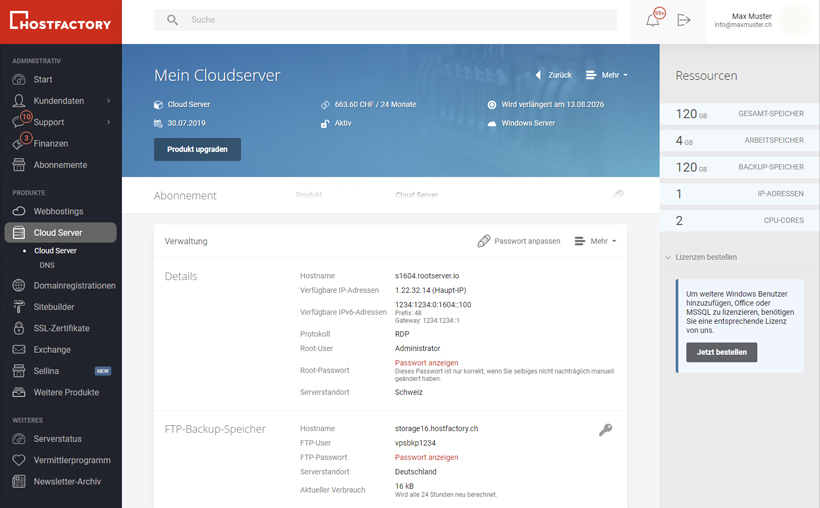Select Webhostings in the sidebar

tap(58, 211)
